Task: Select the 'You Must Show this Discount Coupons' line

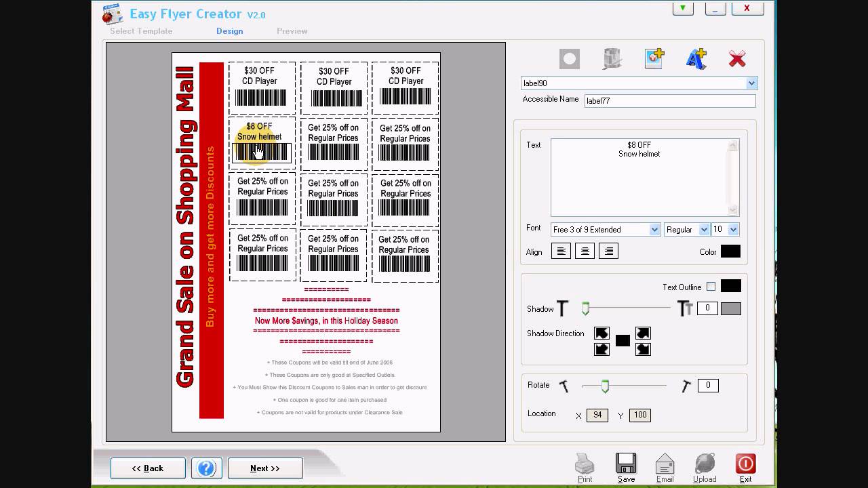Action: [330, 388]
